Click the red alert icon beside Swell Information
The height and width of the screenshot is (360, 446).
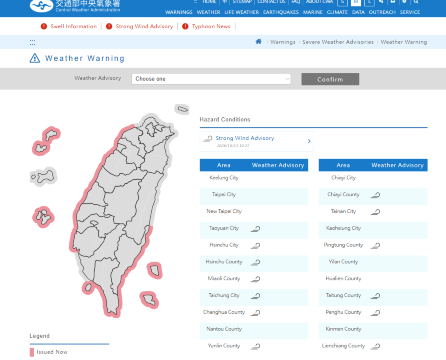click(44, 26)
